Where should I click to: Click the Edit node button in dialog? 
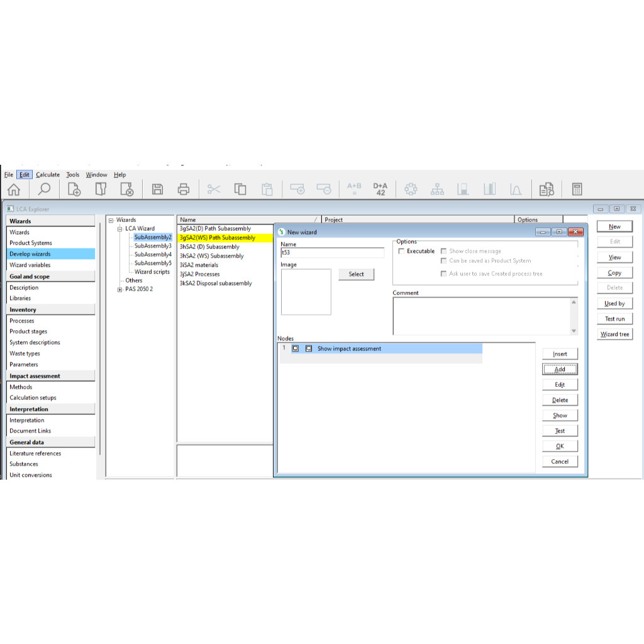tap(560, 384)
